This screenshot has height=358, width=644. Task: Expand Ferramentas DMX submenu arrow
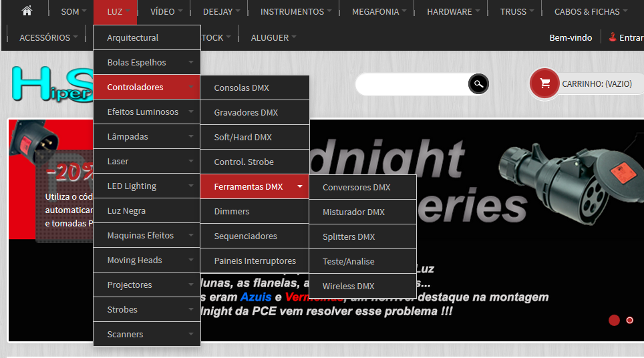tap(300, 186)
